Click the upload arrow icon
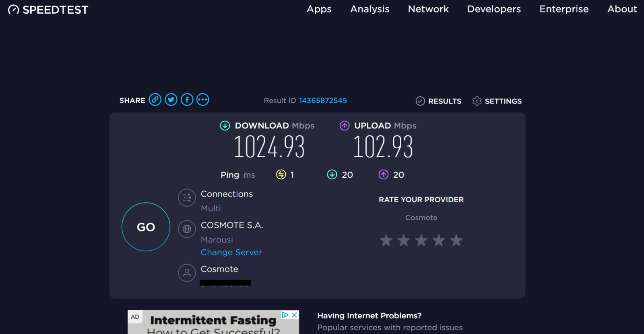 pos(345,126)
